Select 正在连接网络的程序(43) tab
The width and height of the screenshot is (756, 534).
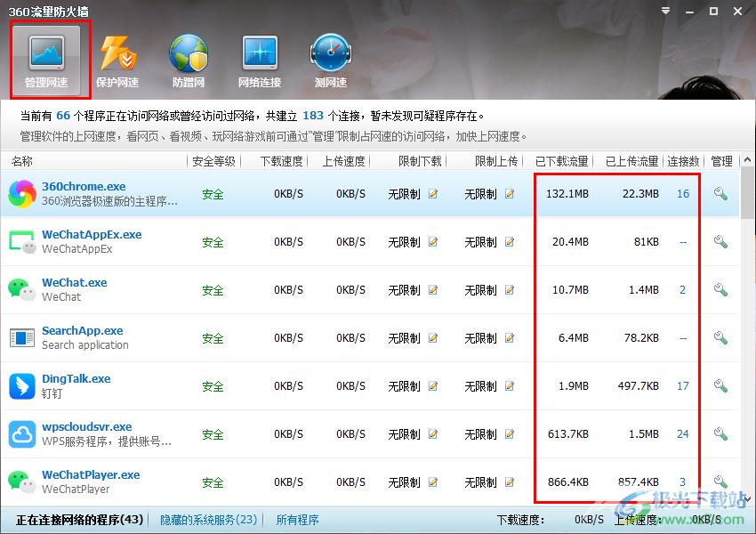[79, 520]
